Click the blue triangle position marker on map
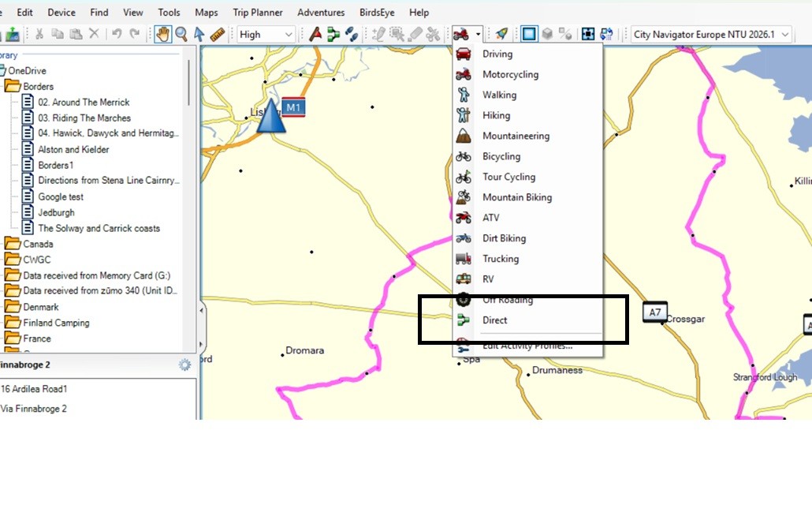Image resolution: width=812 pixels, height=516 pixels. point(271,116)
